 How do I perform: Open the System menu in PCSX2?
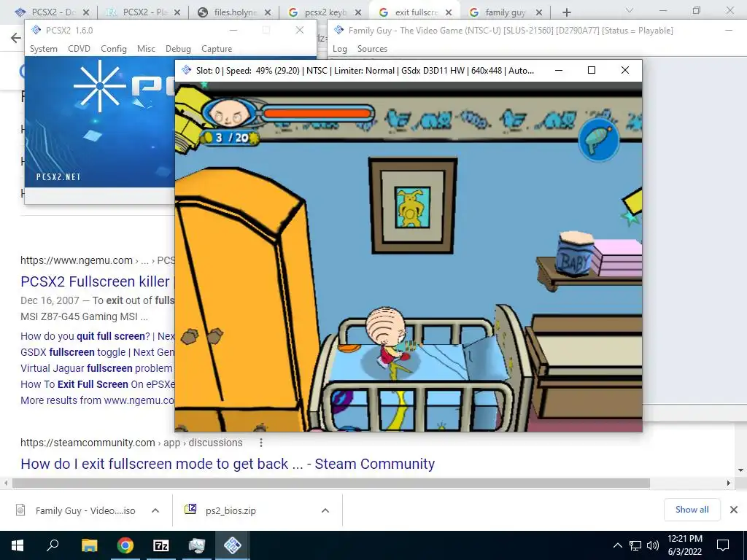click(43, 49)
